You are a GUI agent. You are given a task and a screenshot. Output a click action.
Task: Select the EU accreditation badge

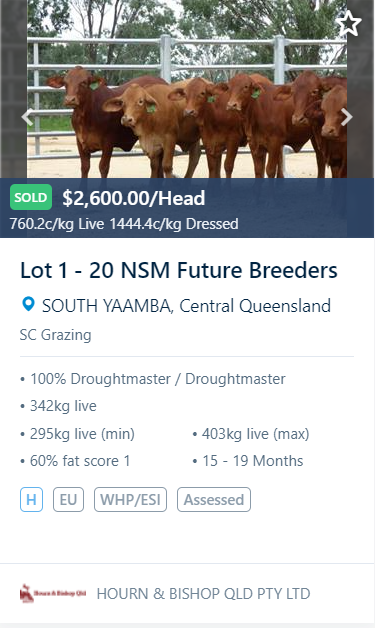[69, 499]
